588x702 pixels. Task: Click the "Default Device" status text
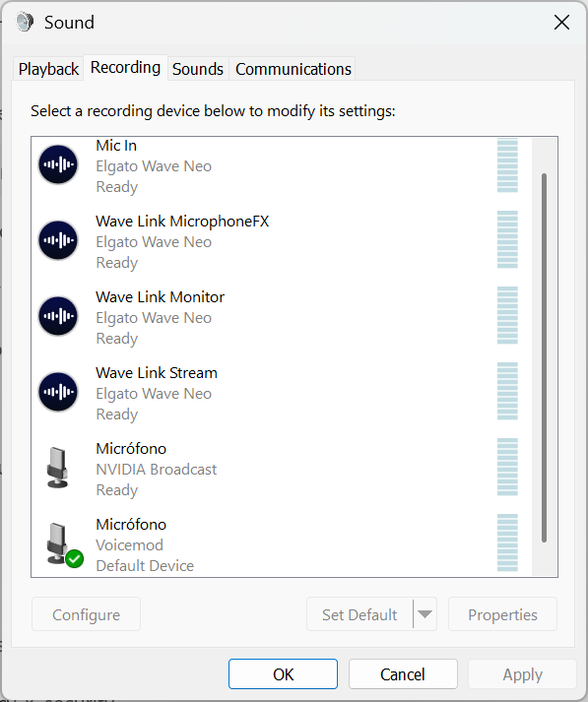[x=145, y=565]
